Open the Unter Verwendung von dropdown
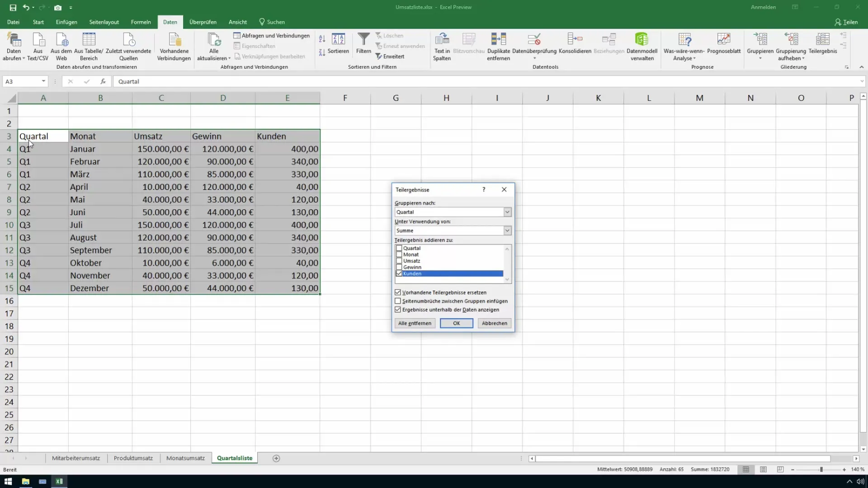This screenshot has width=868, height=488. pos(507,230)
